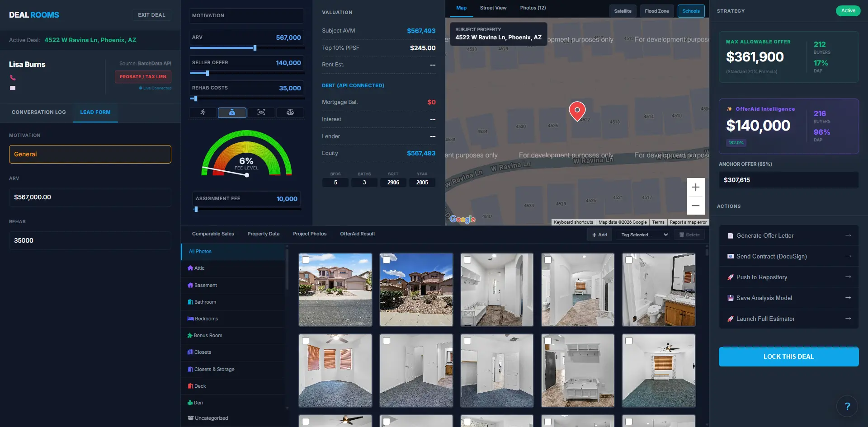Choose the scales of justice icon
Image resolution: width=868 pixels, height=427 pixels.
290,113
